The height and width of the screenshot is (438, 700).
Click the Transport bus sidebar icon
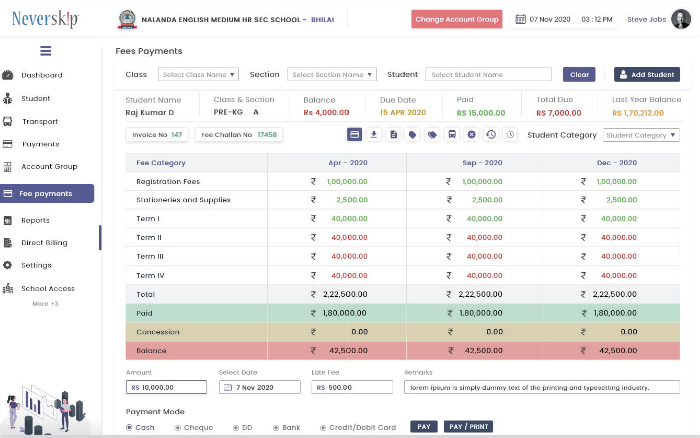tap(8, 121)
